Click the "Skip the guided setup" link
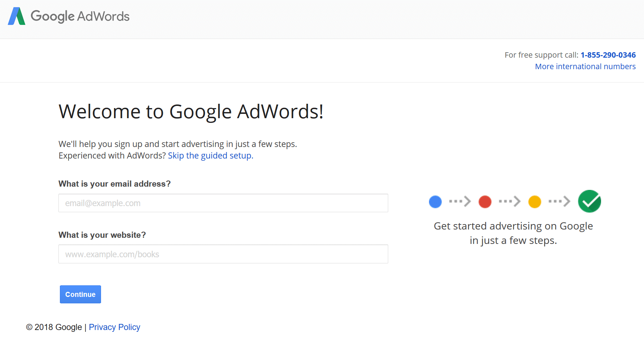Screen dimensions: 644x343 click(x=210, y=155)
